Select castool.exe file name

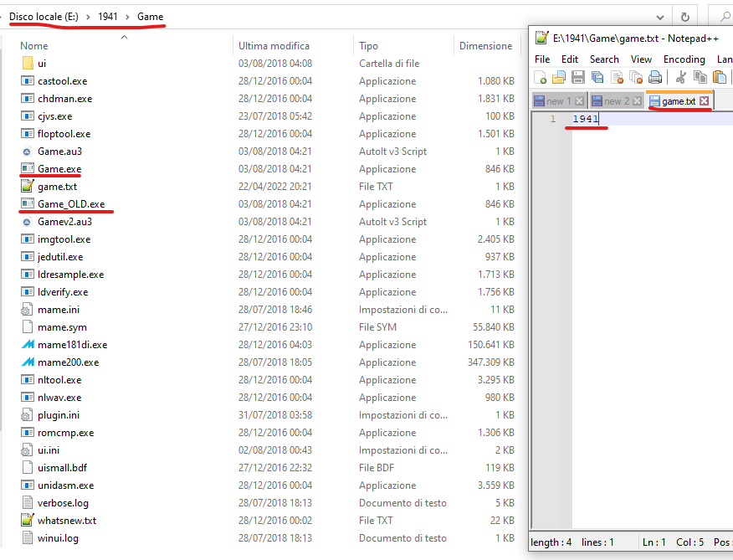click(62, 81)
